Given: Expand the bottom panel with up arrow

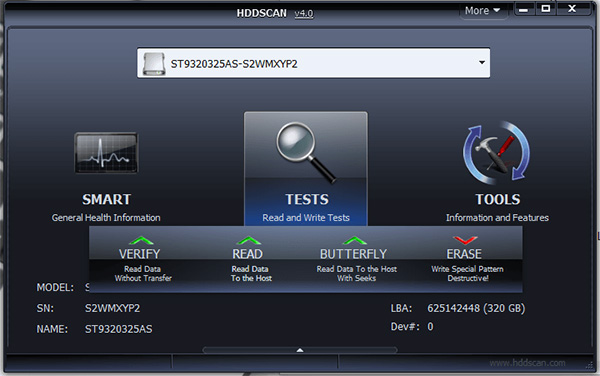Looking at the screenshot, I should 300,350.
